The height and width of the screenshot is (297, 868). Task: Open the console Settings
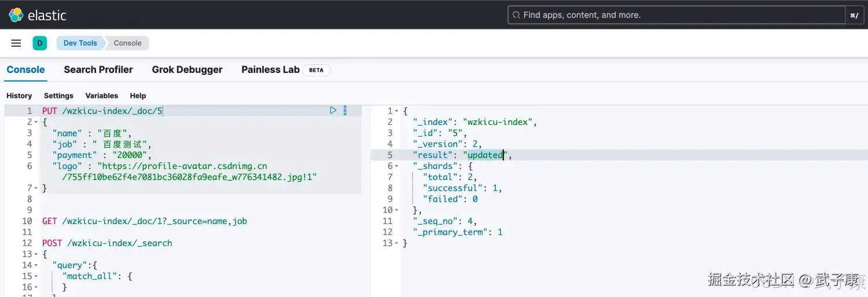[x=58, y=96]
